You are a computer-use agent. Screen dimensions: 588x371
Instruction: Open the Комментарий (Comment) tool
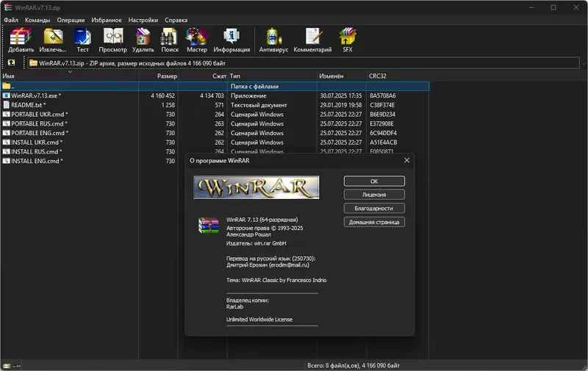coord(312,40)
